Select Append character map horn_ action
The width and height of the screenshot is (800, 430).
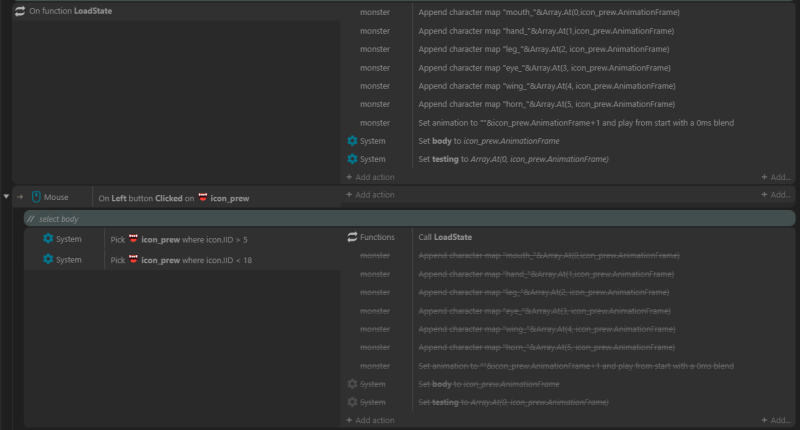pyautogui.click(x=546, y=104)
